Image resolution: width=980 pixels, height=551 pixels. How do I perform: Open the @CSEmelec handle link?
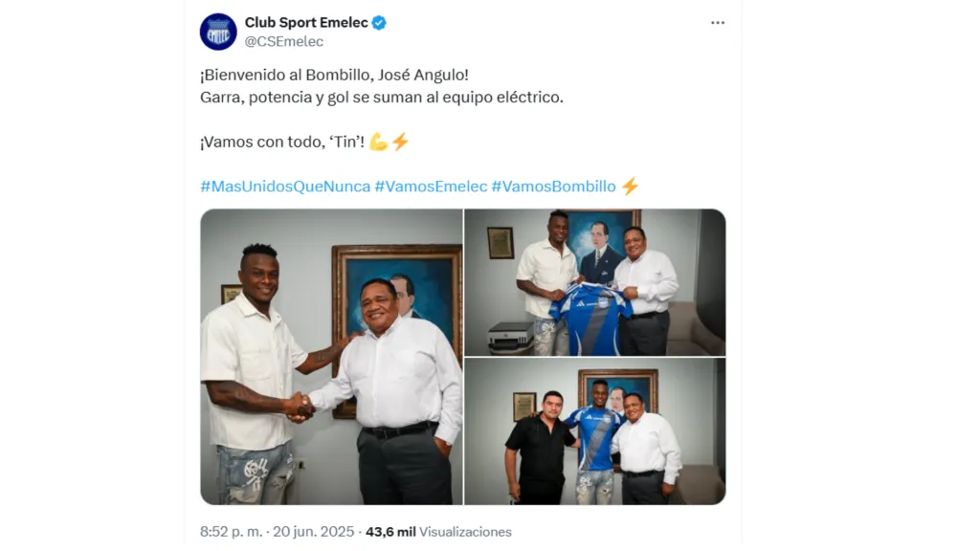point(283,42)
